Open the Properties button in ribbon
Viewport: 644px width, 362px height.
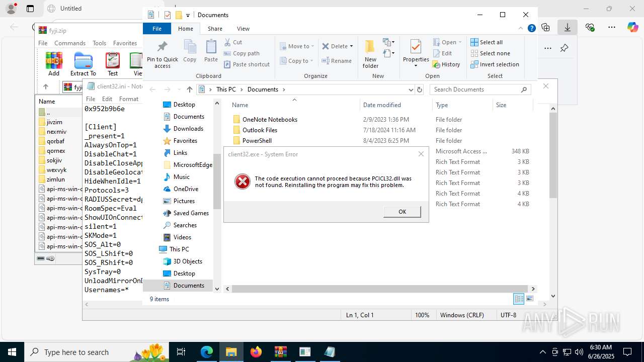(x=416, y=54)
